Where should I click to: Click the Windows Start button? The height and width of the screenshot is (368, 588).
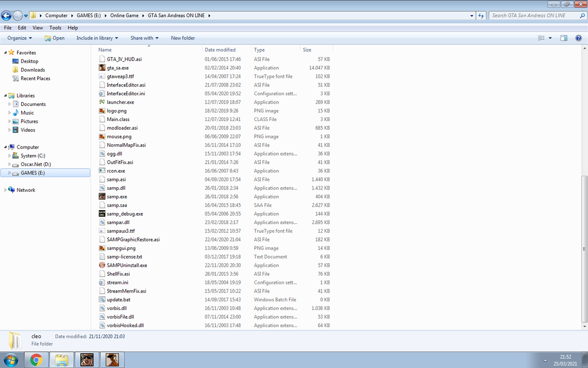click(11, 360)
